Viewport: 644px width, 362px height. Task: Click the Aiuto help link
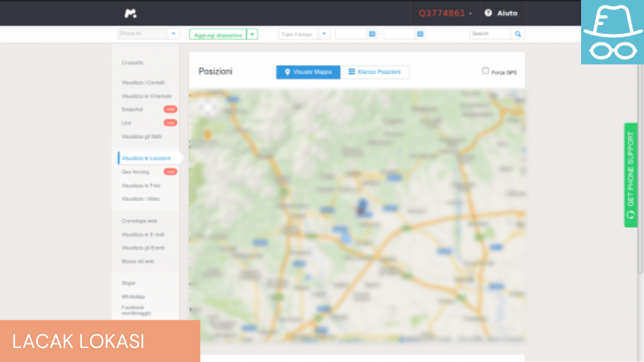tap(507, 13)
